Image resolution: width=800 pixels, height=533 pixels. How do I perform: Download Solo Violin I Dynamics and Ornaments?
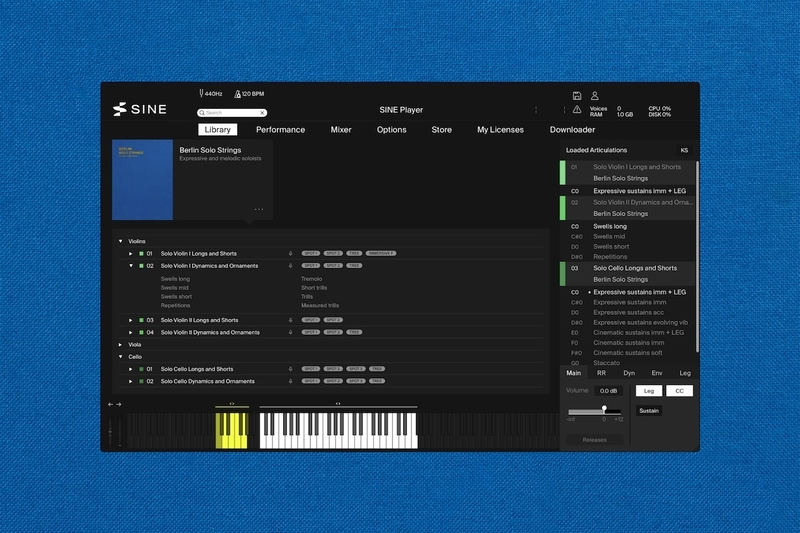[290, 266]
